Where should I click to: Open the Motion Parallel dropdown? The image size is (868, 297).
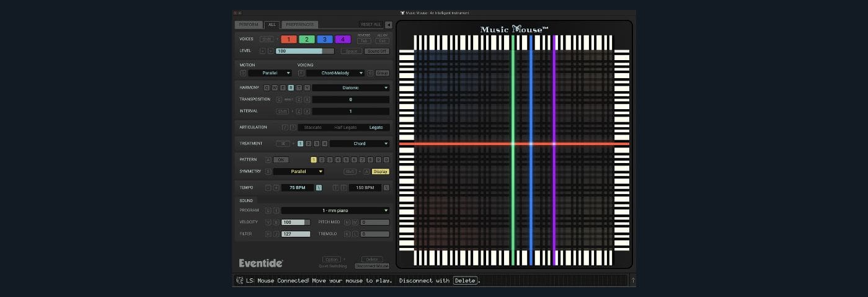pyautogui.click(x=270, y=73)
